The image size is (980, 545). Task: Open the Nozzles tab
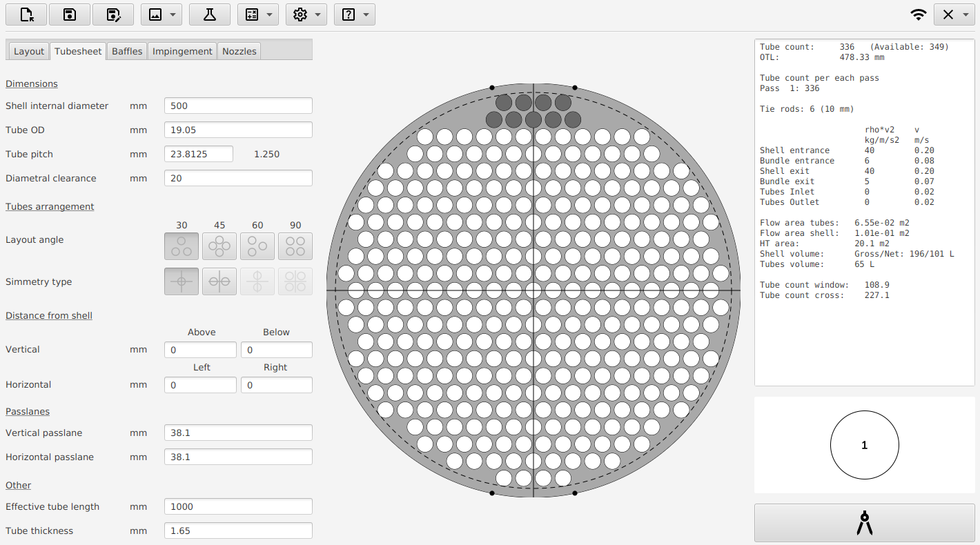239,51
